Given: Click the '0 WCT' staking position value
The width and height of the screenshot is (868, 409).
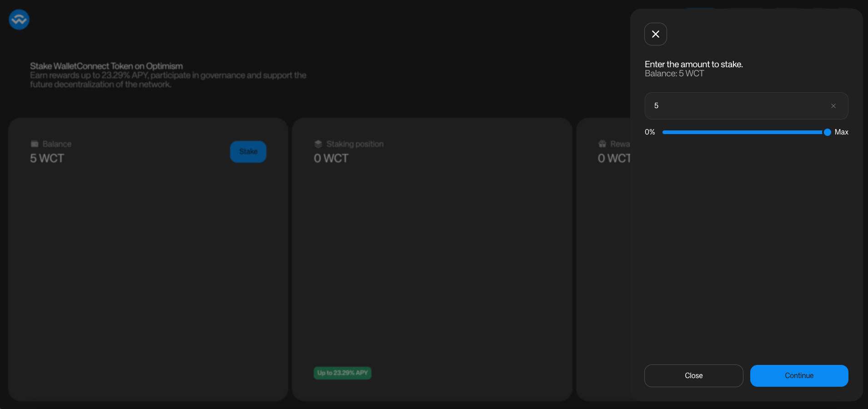Looking at the screenshot, I should 331,158.
